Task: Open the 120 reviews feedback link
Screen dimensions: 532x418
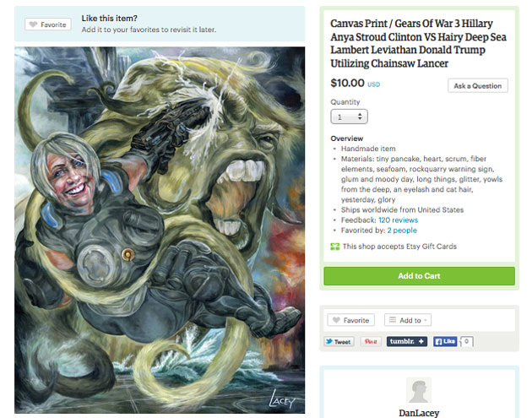Action: (396, 220)
